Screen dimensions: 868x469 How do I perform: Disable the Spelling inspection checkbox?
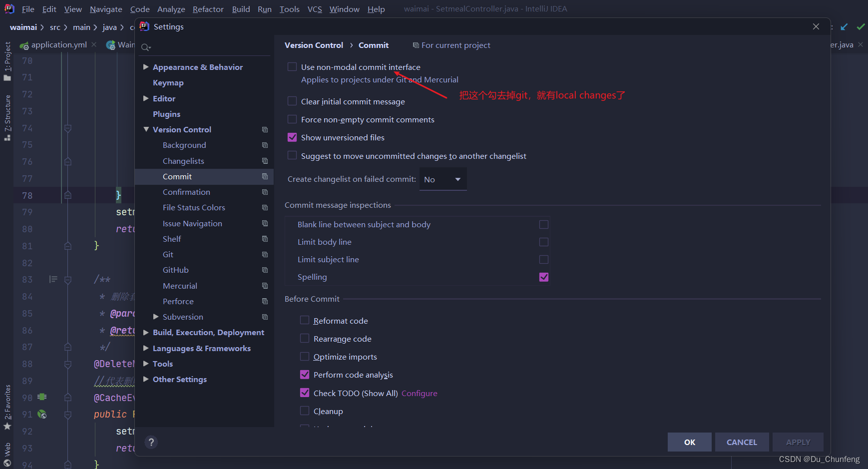544,277
